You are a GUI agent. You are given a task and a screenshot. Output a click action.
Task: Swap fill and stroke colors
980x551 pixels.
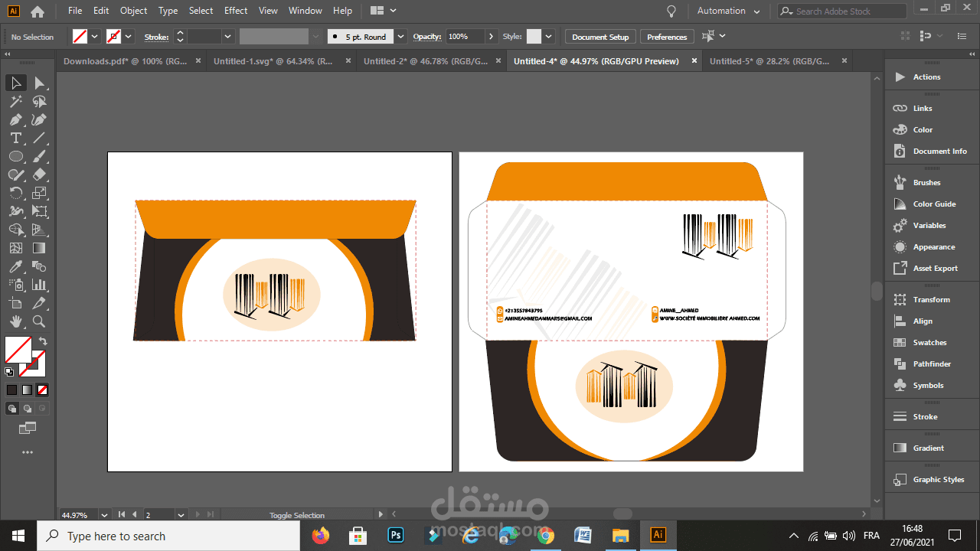tap(43, 341)
